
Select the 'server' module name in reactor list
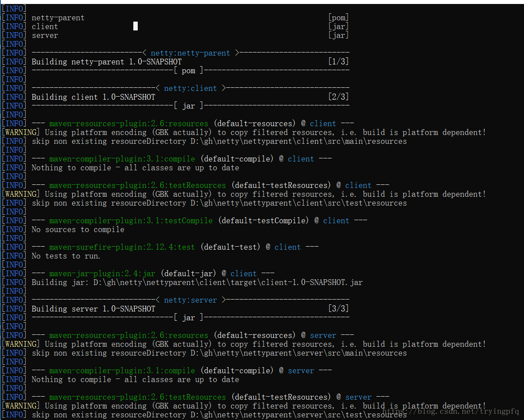[x=45, y=35]
